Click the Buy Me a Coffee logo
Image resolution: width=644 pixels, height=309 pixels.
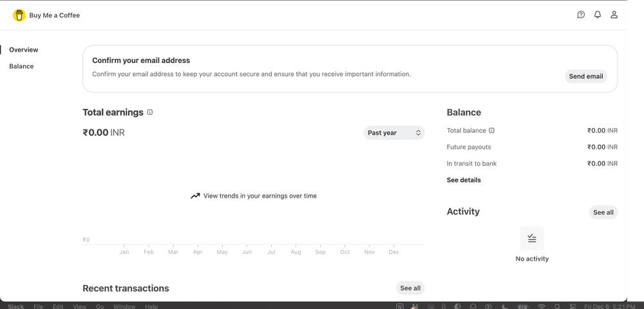point(19,15)
